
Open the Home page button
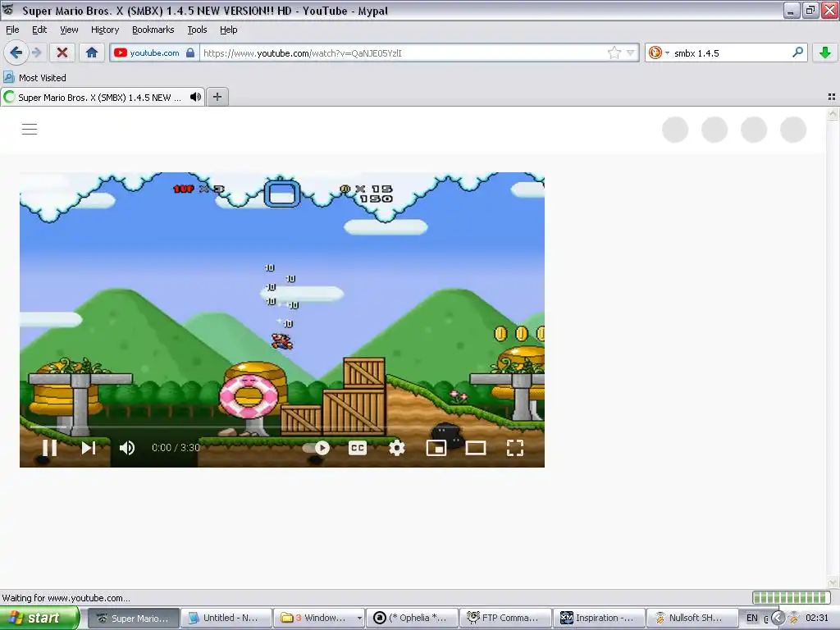[92, 52]
